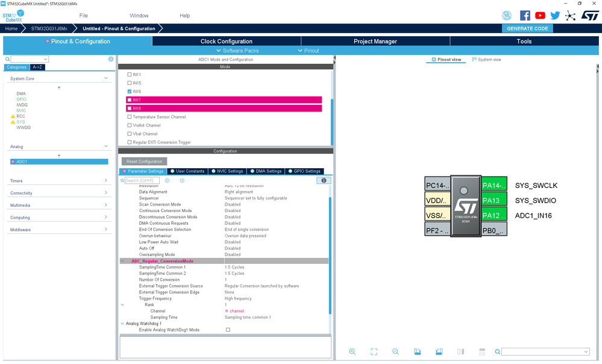The image size is (602, 364).
Task: Select the green PA12 pin on chip
Action: 494,215
